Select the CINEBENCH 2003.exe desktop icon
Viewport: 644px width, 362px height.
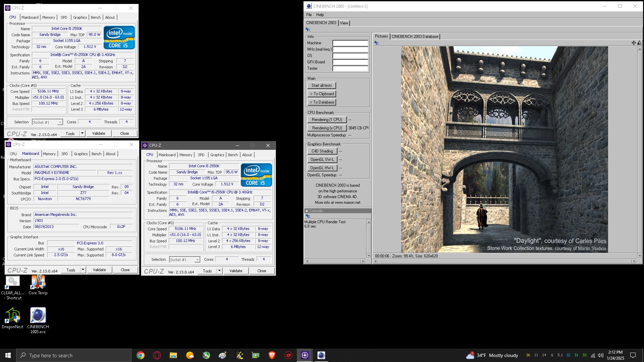pos(38,321)
